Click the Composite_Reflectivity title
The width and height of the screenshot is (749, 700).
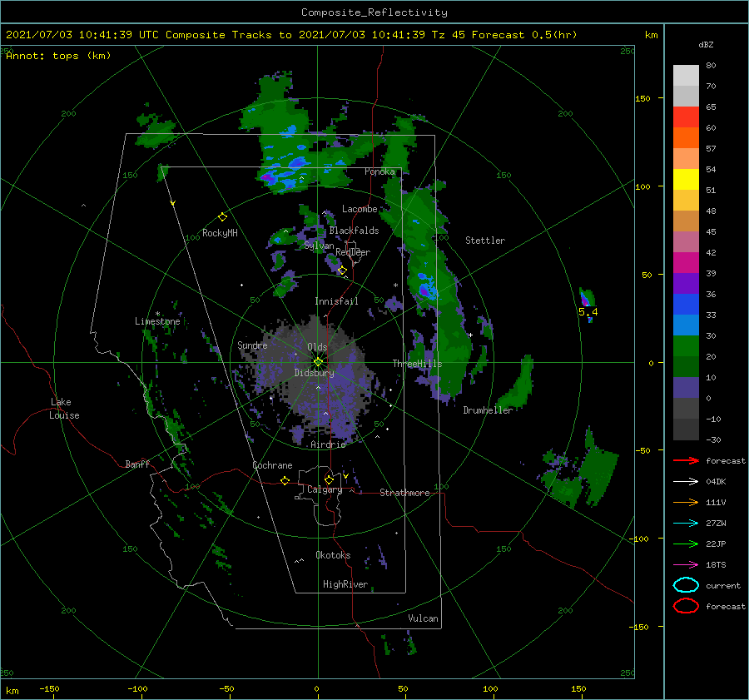click(x=374, y=12)
